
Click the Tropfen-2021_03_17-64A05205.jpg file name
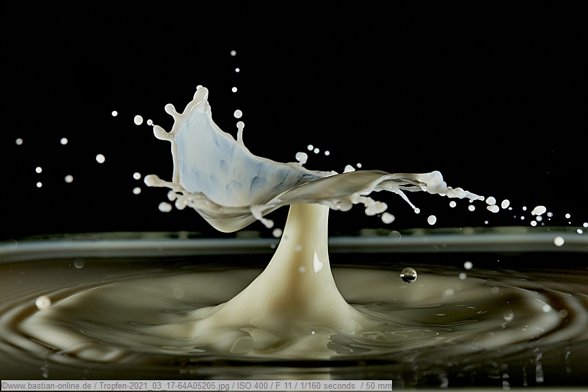click(164, 385)
